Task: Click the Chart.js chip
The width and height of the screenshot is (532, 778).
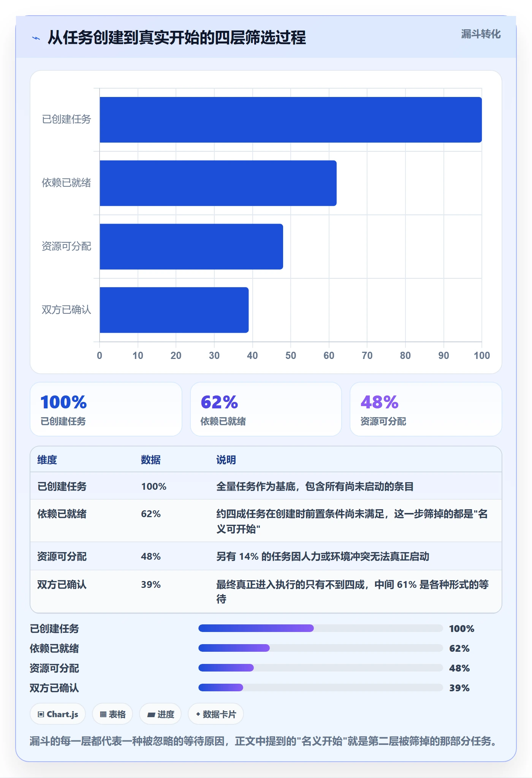Action: click(x=58, y=714)
